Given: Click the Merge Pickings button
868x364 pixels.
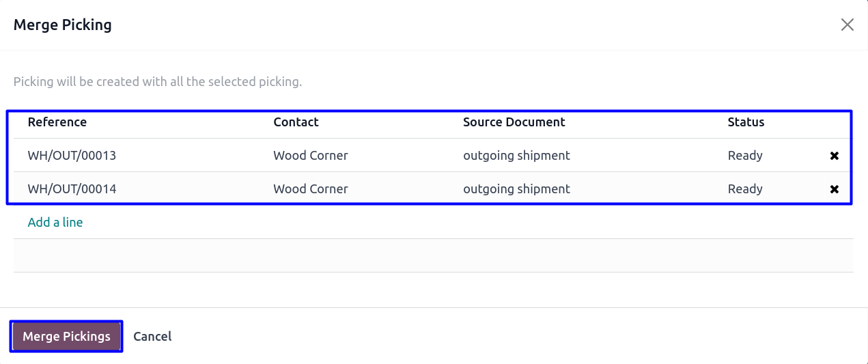Looking at the screenshot, I should tap(66, 337).
